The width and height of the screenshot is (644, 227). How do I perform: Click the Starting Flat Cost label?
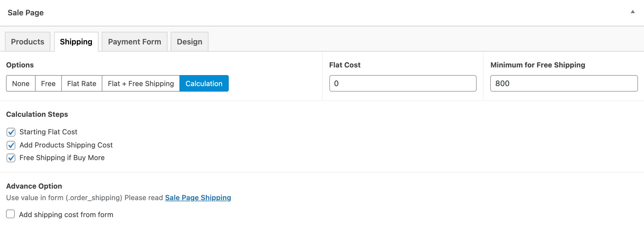[x=48, y=132]
